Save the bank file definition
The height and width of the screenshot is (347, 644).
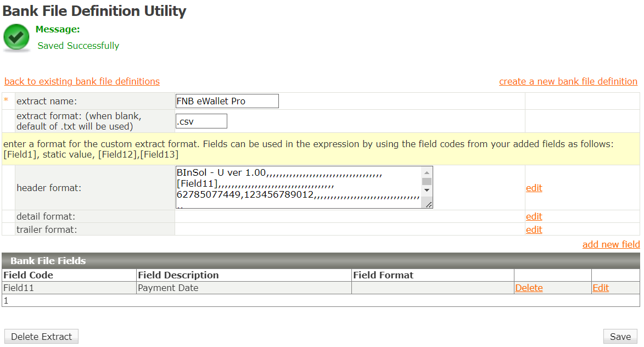(x=620, y=337)
